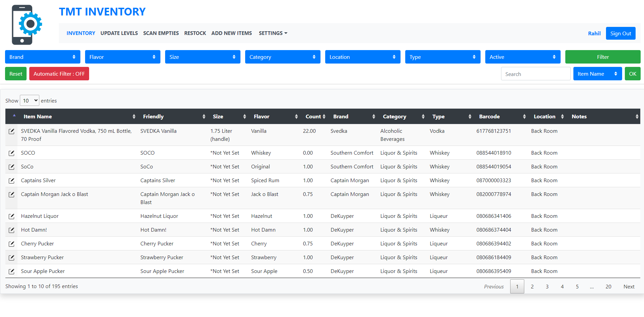The width and height of the screenshot is (644, 317).
Task: Open the Rahil user link
Action: pyautogui.click(x=594, y=33)
